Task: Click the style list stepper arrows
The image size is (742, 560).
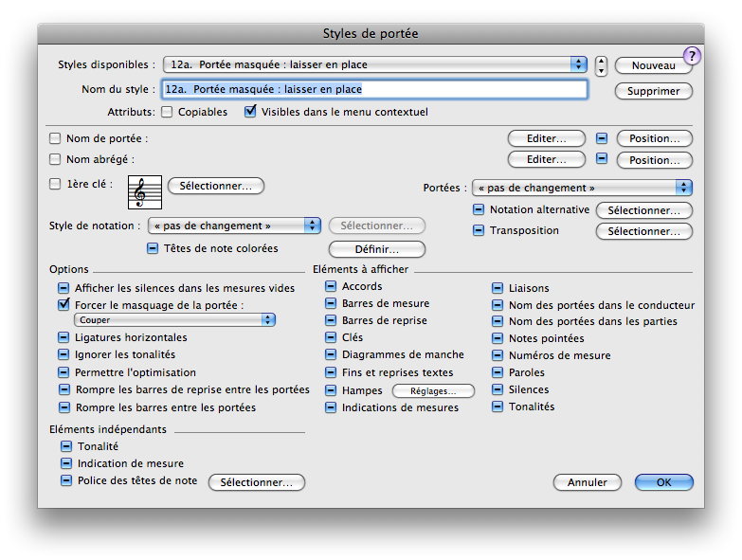Action: [601, 65]
